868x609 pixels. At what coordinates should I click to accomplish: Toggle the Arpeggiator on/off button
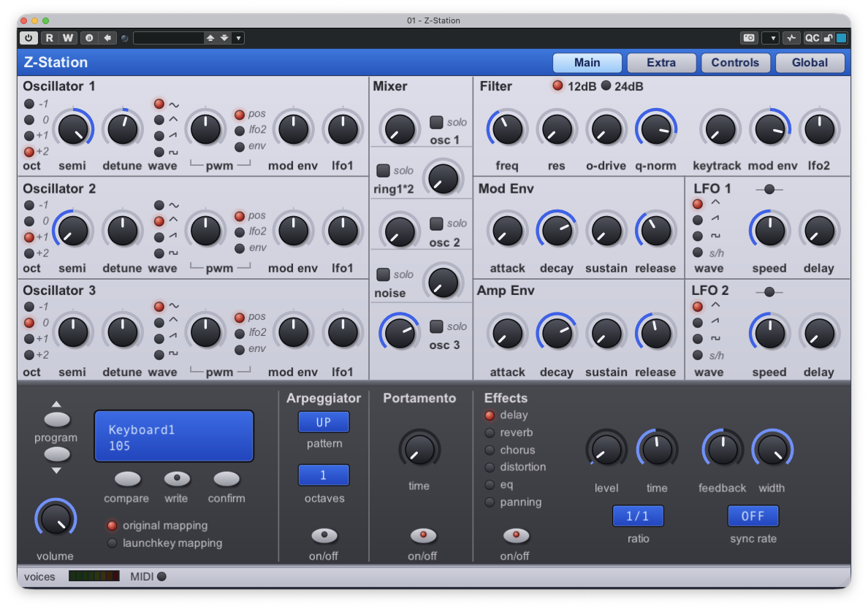point(324,535)
